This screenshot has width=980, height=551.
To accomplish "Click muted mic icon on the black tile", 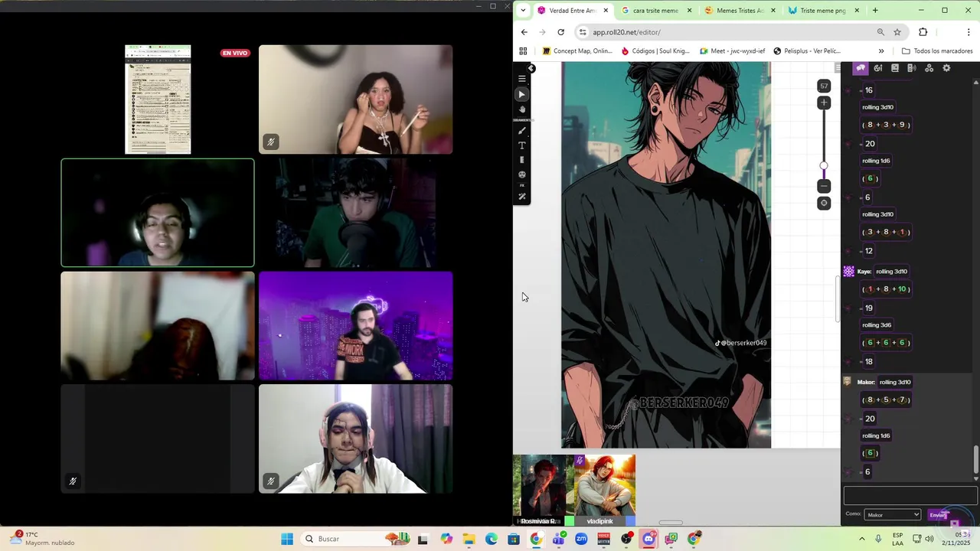I will 73,481.
